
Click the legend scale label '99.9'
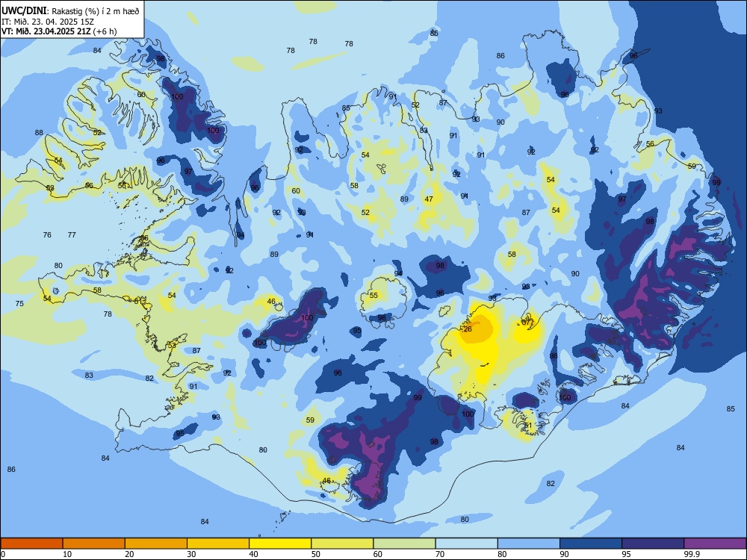click(x=692, y=554)
